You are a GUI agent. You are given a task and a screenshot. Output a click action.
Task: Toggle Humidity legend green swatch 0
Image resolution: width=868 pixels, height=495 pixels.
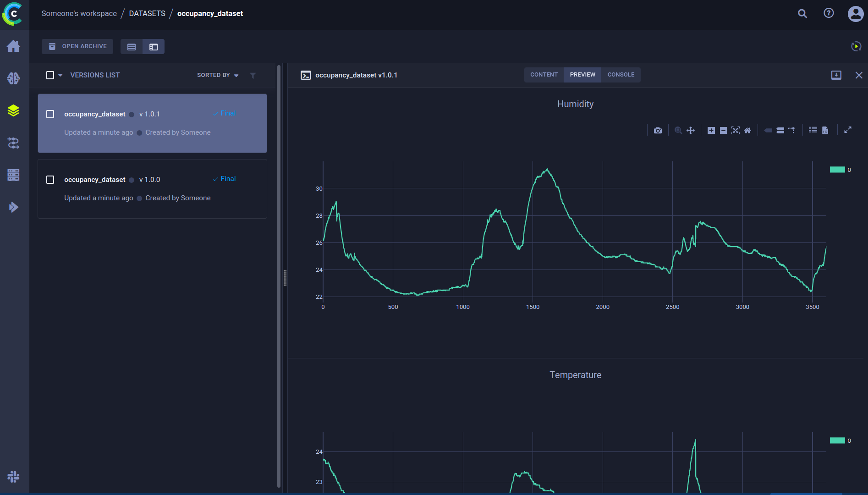coord(837,170)
